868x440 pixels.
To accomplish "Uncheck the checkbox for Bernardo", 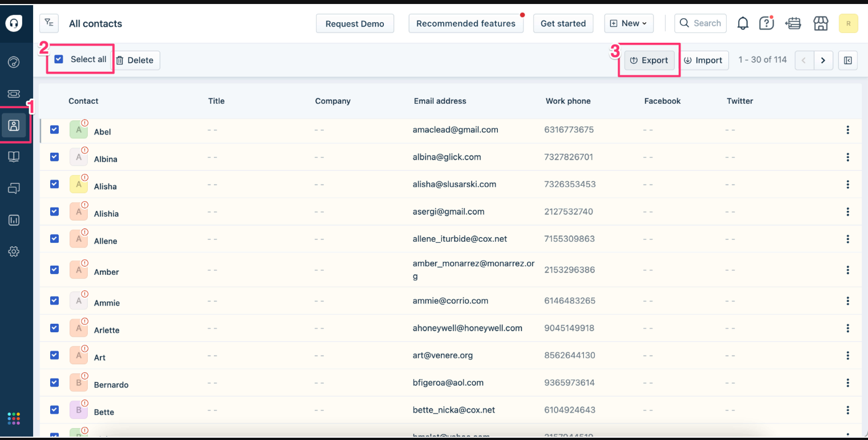I will click(x=55, y=382).
